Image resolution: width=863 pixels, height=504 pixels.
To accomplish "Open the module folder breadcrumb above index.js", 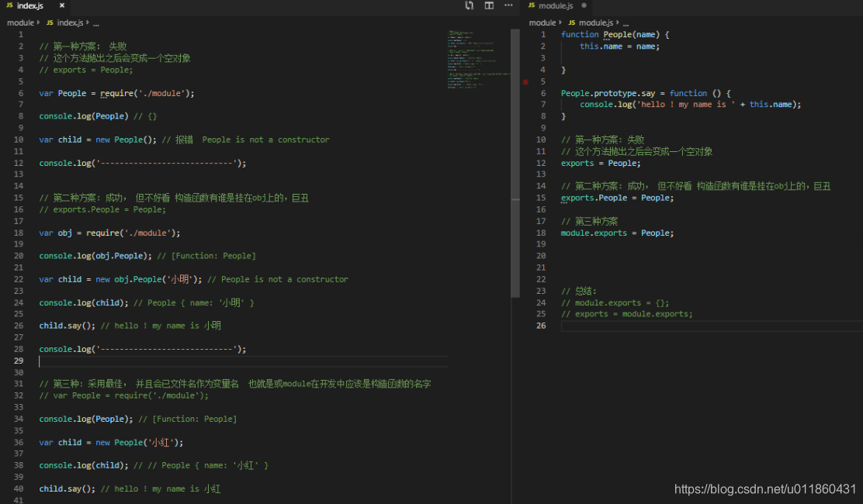I will point(20,22).
